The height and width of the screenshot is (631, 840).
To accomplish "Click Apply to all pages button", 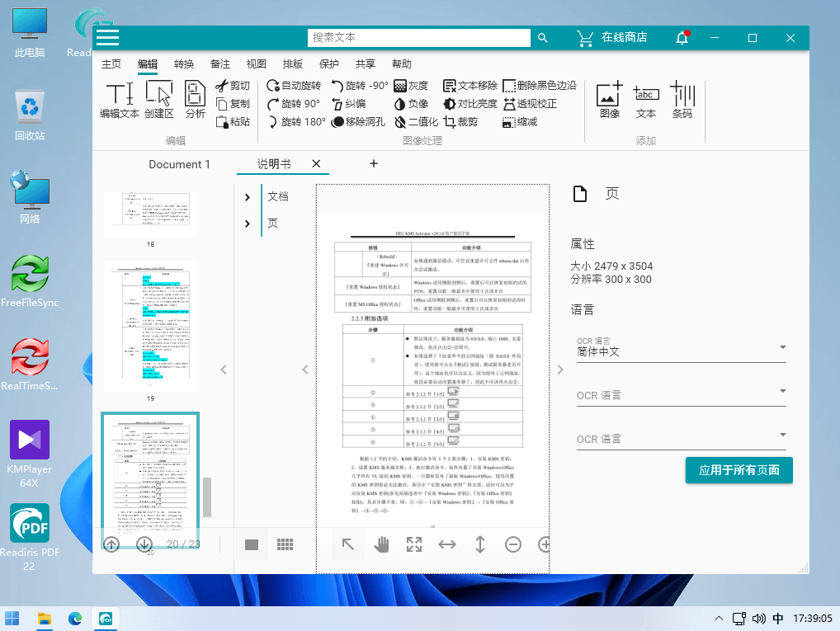I will click(739, 470).
